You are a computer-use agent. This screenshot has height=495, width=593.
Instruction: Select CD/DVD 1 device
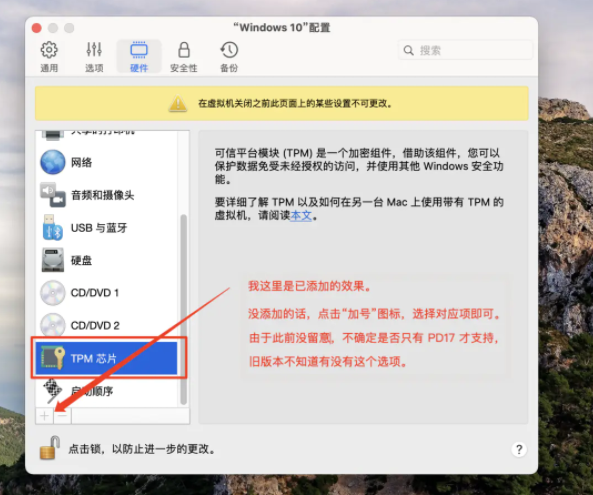(106, 293)
